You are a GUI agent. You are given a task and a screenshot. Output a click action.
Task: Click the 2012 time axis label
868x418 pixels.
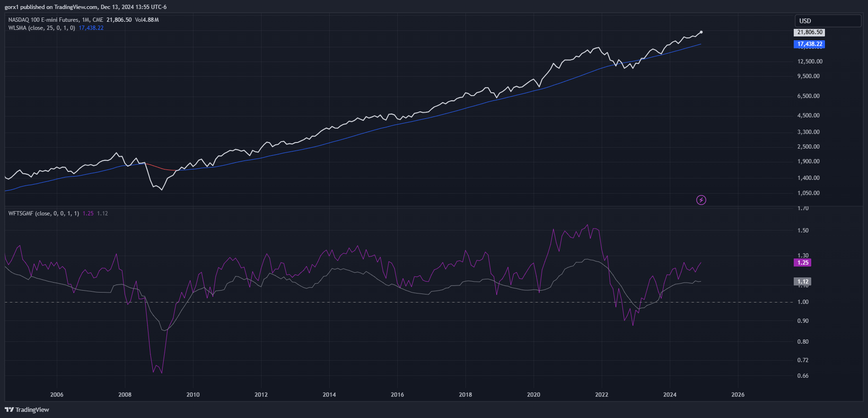(261, 395)
